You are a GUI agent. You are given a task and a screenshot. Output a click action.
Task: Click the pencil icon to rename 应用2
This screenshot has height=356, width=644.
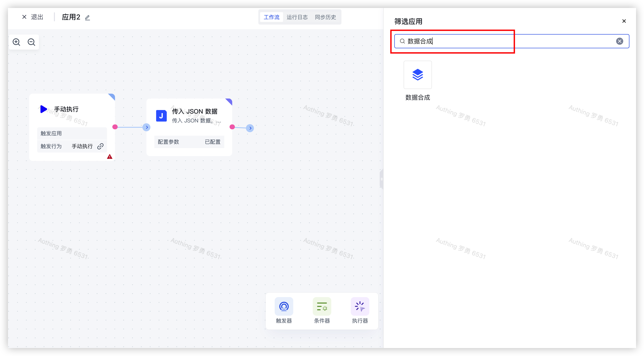[x=87, y=17]
